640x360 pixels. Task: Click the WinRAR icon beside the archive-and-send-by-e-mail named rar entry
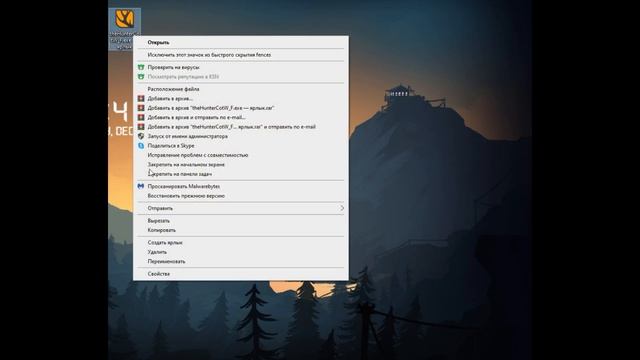pos(141,127)
